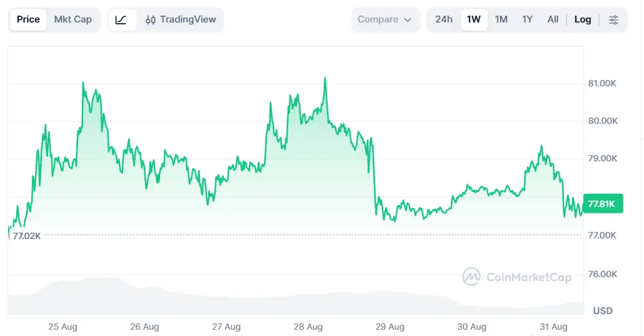Click the 31 Aug date label

[x=553, y=327]
